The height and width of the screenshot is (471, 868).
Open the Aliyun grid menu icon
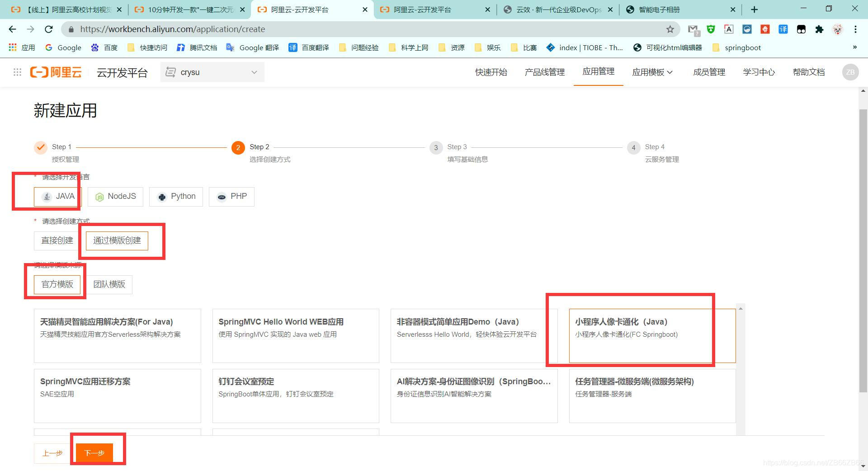tap(17, 72)
